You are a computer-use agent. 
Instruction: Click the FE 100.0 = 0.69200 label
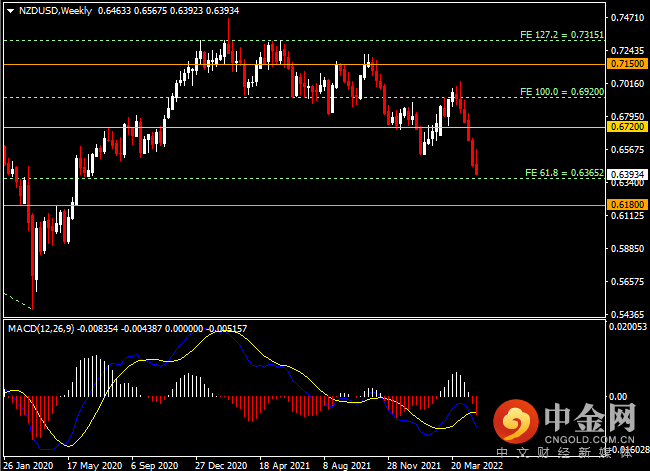click(x=561, y=92)
